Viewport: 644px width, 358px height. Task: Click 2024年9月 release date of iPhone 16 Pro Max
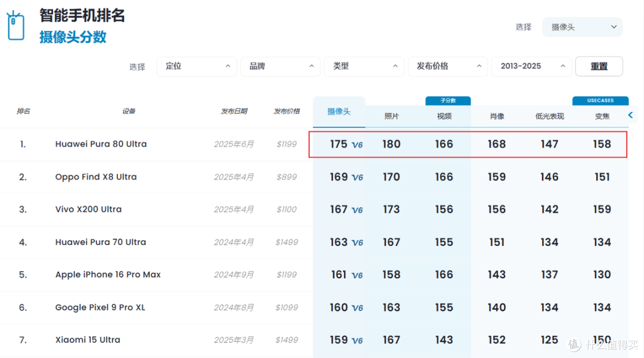click(x=234, y=275)
